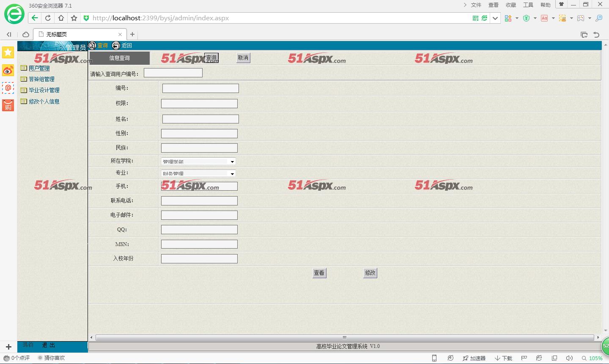Focus the 姓名 input field
The image size is (609, 364).
pos(200,119)
